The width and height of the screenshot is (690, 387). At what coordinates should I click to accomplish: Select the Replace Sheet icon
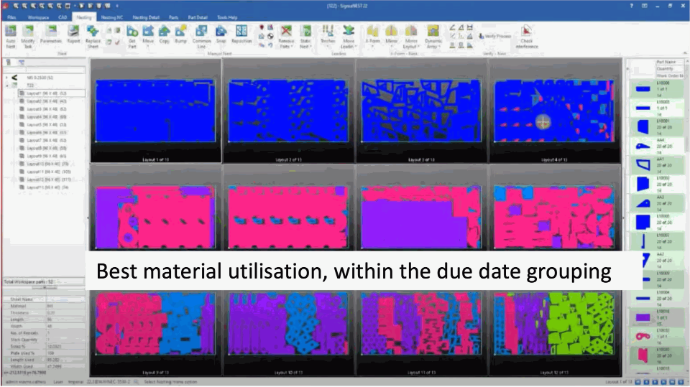93,36
